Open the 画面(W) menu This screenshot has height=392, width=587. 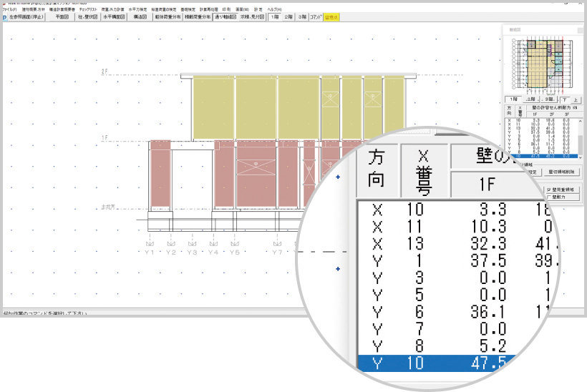tap(242, 9)
